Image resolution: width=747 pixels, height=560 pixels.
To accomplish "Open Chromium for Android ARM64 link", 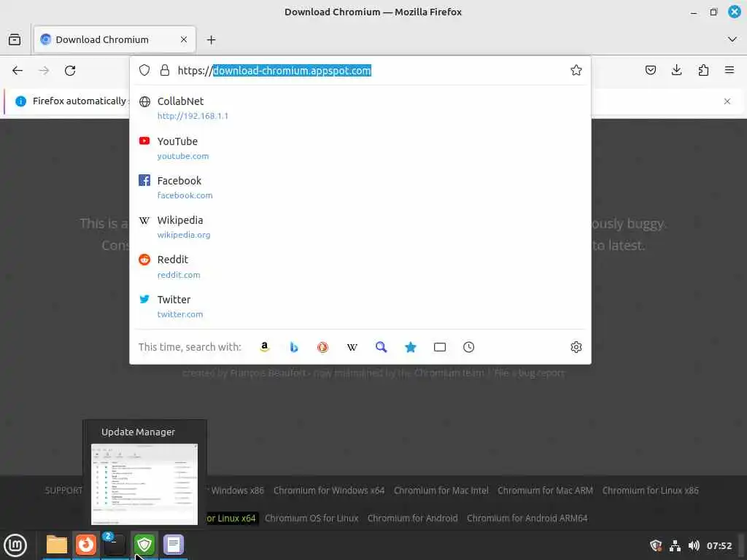I will (527, 518).
